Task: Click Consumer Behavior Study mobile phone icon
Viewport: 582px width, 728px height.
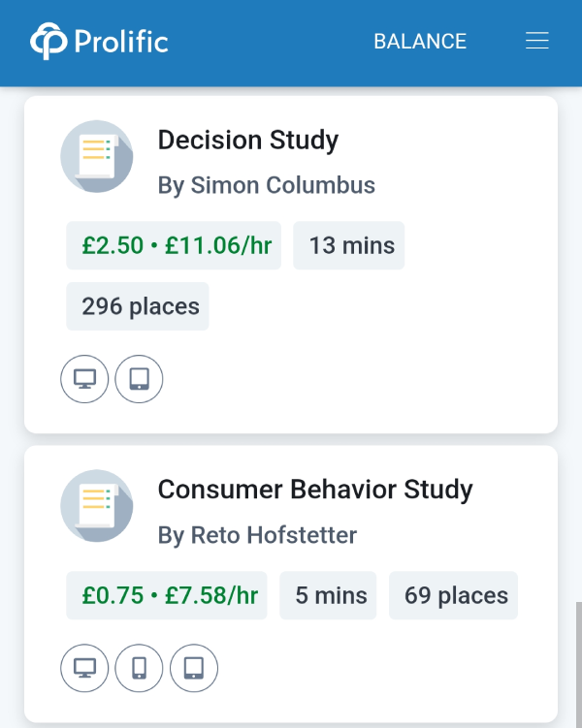Action: [x=139, y=668]
